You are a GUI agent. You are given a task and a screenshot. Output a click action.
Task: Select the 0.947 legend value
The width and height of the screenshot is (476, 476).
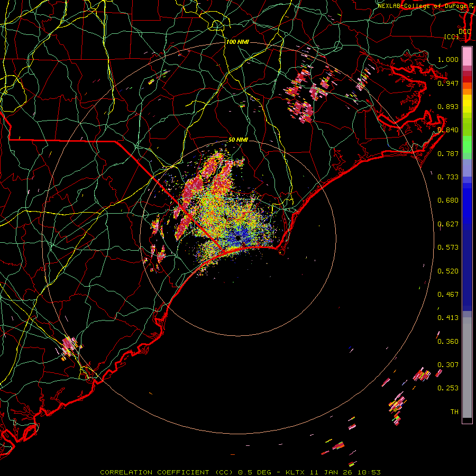[x=448, y=83]
